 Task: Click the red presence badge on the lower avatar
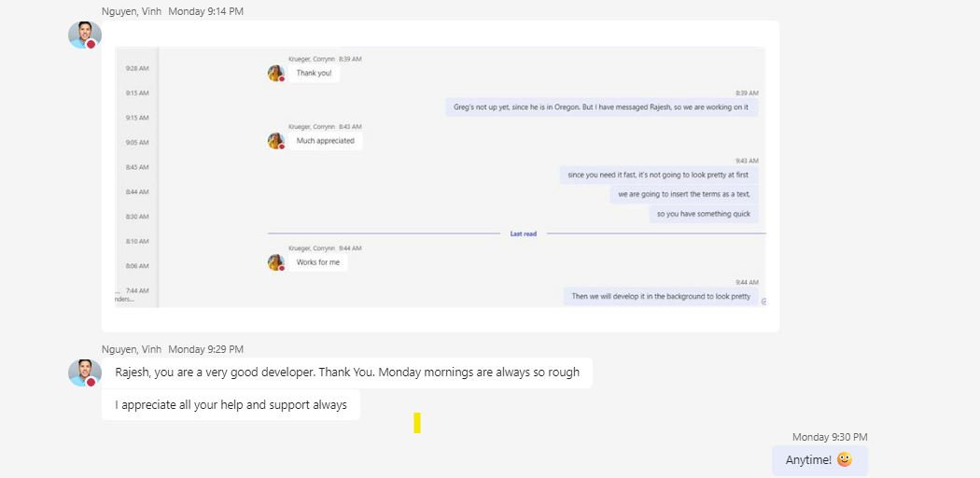coord(91,382)
